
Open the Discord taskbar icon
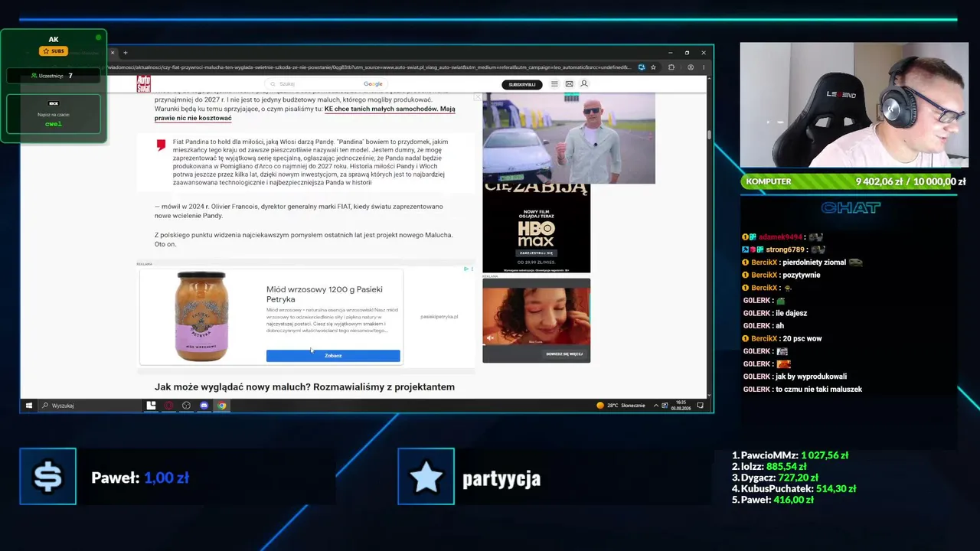(204, 406)
